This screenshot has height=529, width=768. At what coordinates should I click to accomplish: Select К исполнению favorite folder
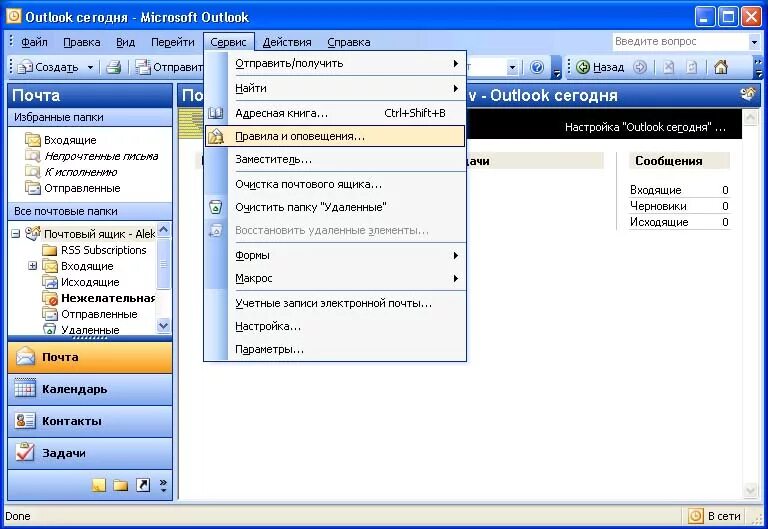[80, 172]
